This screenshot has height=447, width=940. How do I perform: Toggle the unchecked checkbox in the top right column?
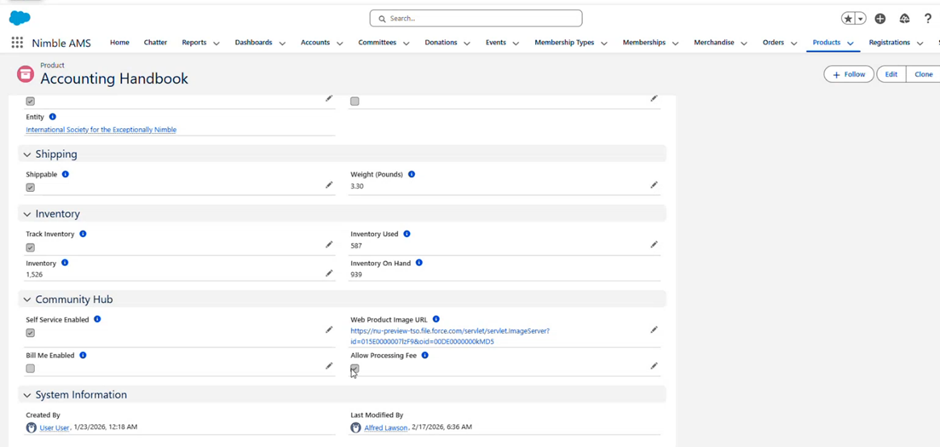(355, 101)
